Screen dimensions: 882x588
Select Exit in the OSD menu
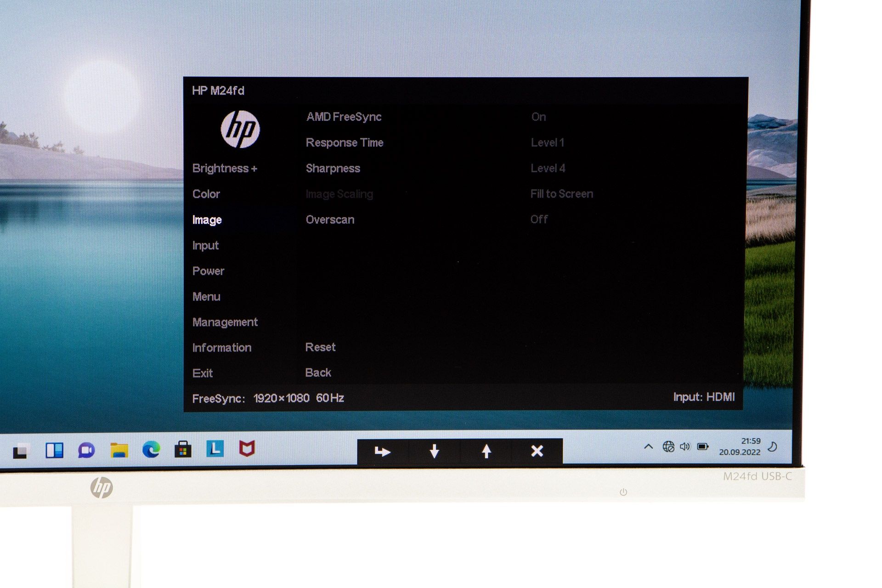(202, 373)
